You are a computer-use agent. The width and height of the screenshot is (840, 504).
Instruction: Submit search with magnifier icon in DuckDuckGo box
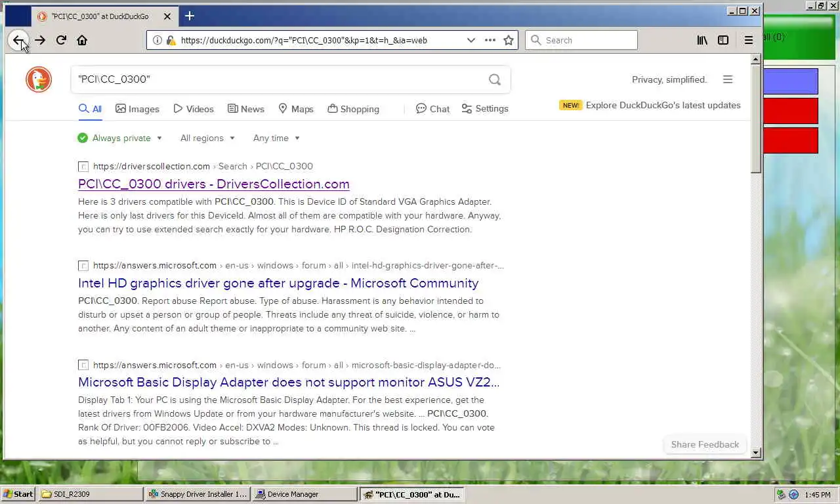point(495,79)
